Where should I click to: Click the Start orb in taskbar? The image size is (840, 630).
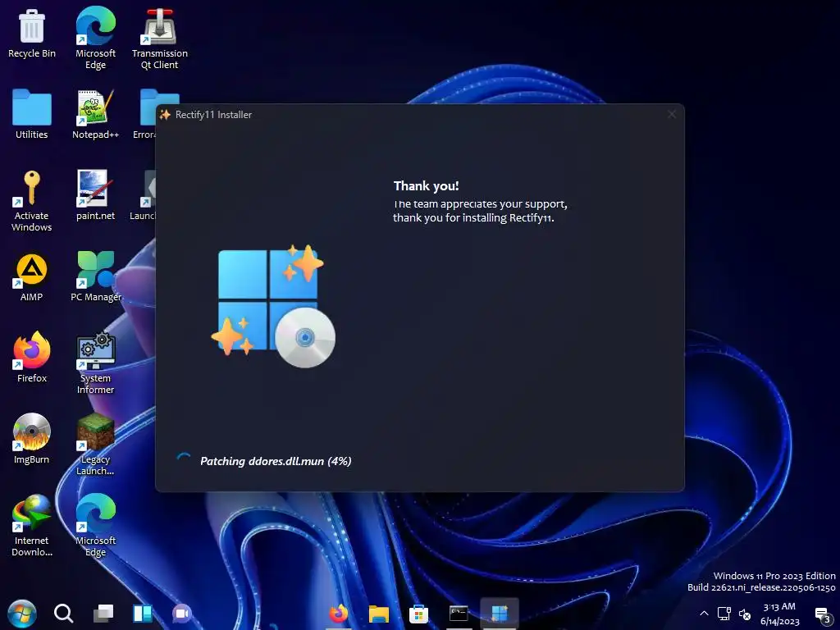pyautogui.click(x=22, y=614)
